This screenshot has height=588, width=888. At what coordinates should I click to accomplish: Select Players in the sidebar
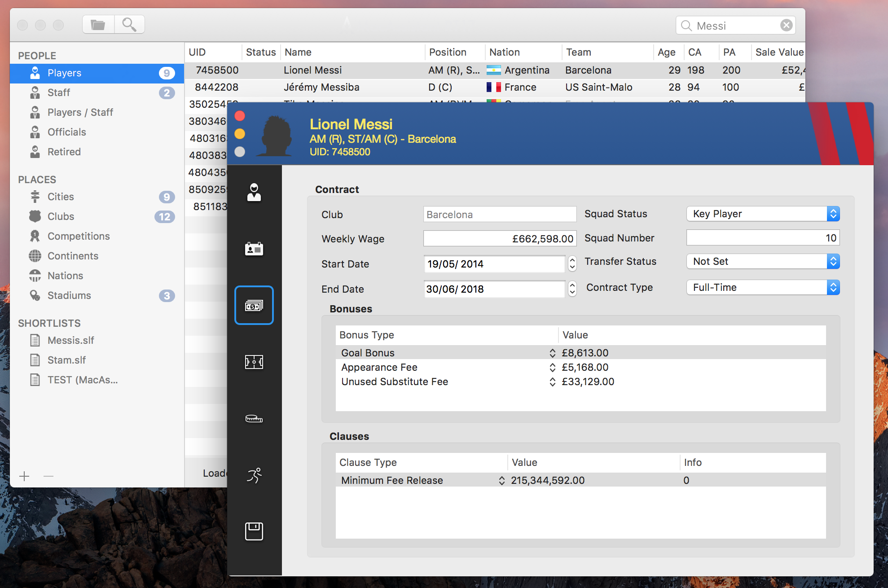97,73
